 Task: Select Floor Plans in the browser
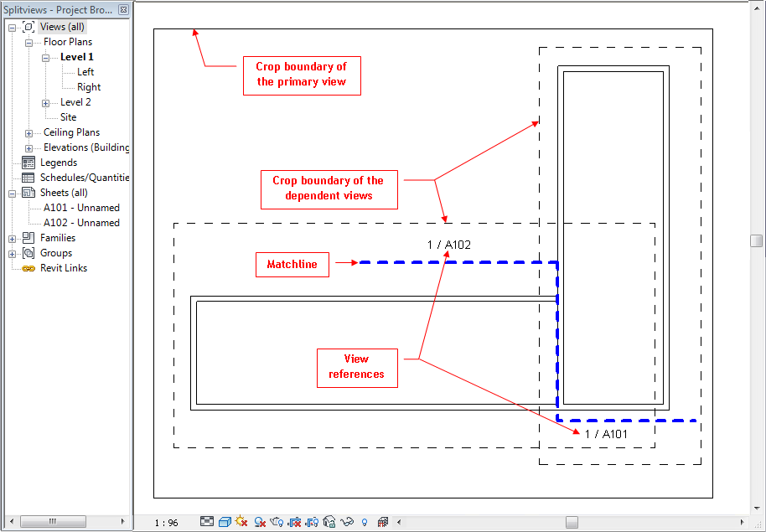point(67,42)
